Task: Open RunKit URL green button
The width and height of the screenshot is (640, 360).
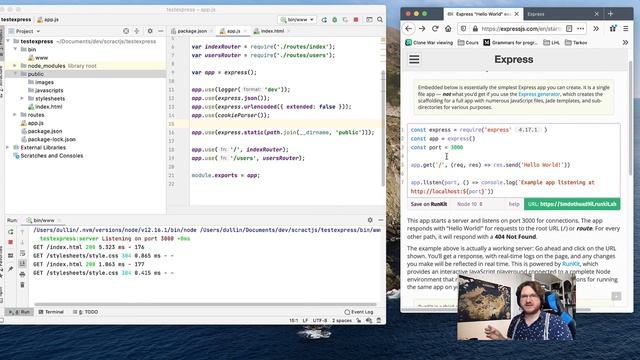Action: 572,204
